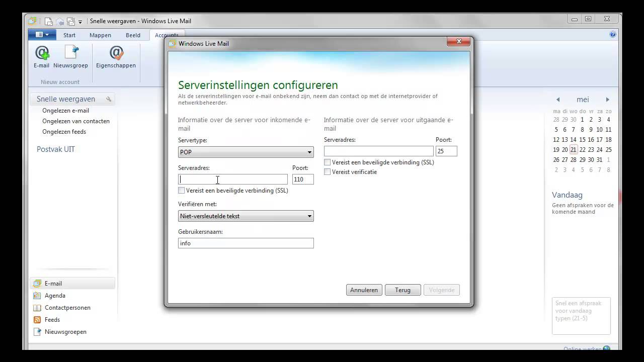Click the E-mail icon in navigation pane
Screen dimensions: 644x362
(x=37, y=284)
